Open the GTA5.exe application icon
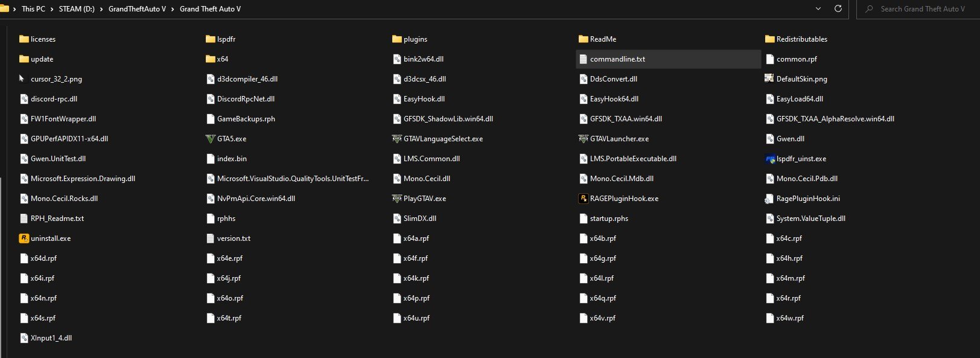 pos(210,139)
